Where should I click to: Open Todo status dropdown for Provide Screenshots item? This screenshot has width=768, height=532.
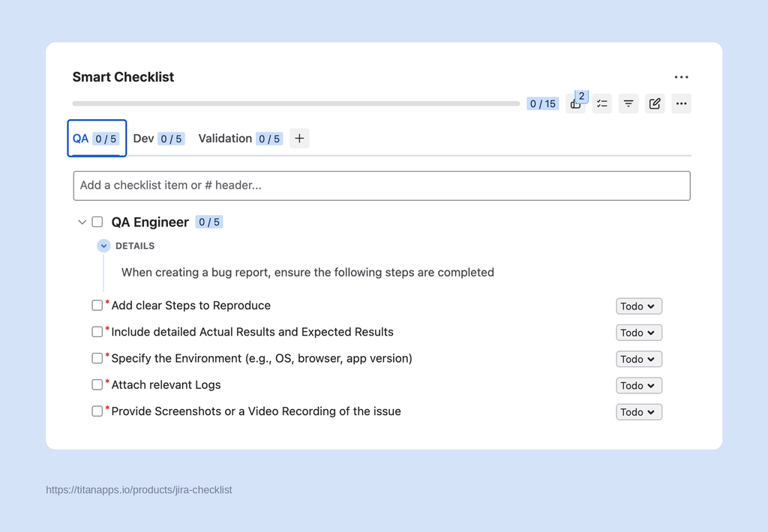[639, 412]
